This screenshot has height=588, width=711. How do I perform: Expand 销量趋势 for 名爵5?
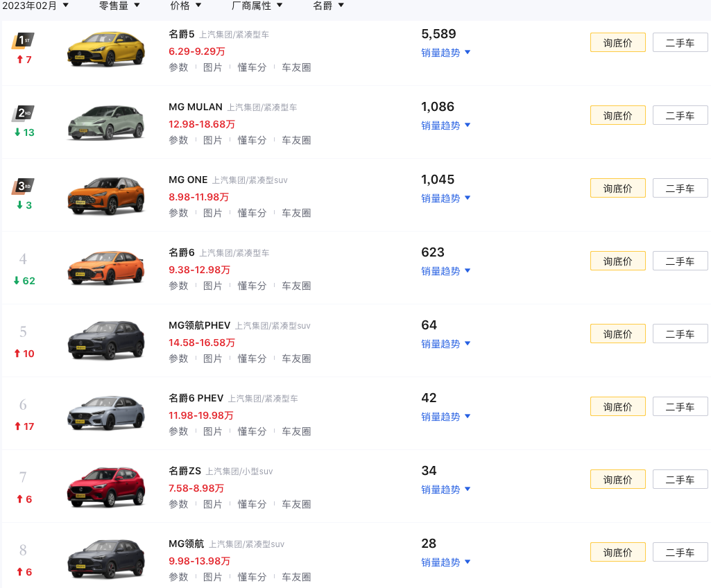coord(446,53)
